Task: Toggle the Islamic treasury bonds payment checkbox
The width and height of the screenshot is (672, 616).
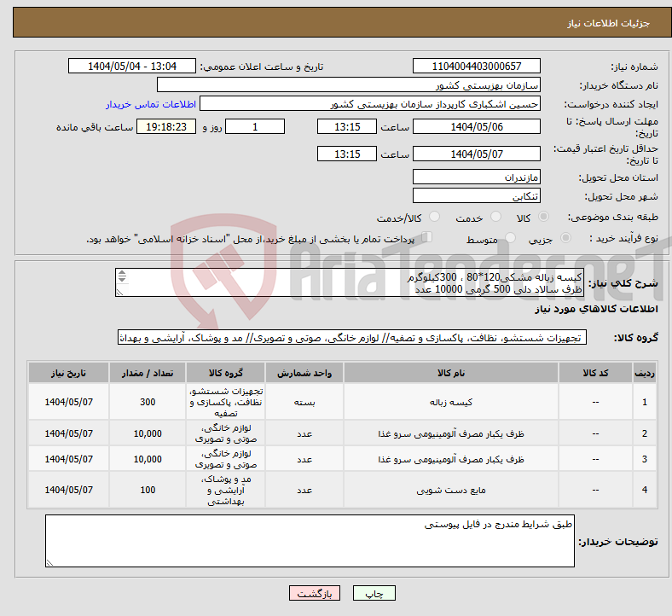Action: [427, 237]
